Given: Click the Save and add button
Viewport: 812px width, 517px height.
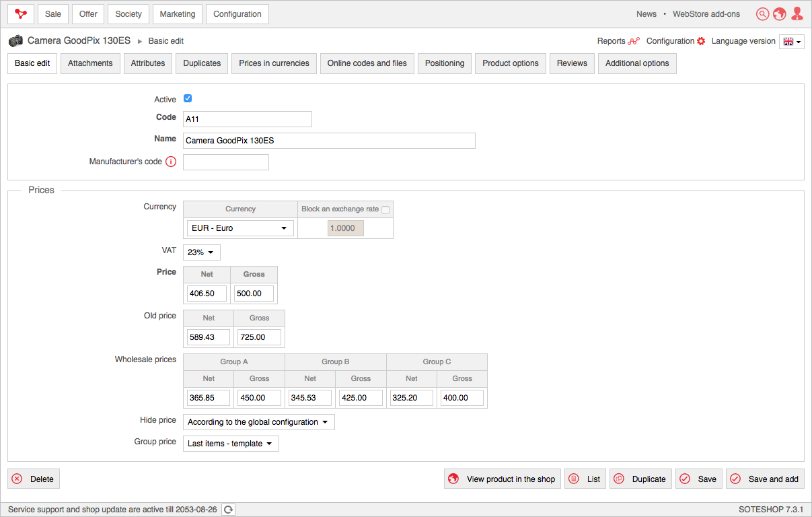Looking at the screenshot, I should click(765, 479).
